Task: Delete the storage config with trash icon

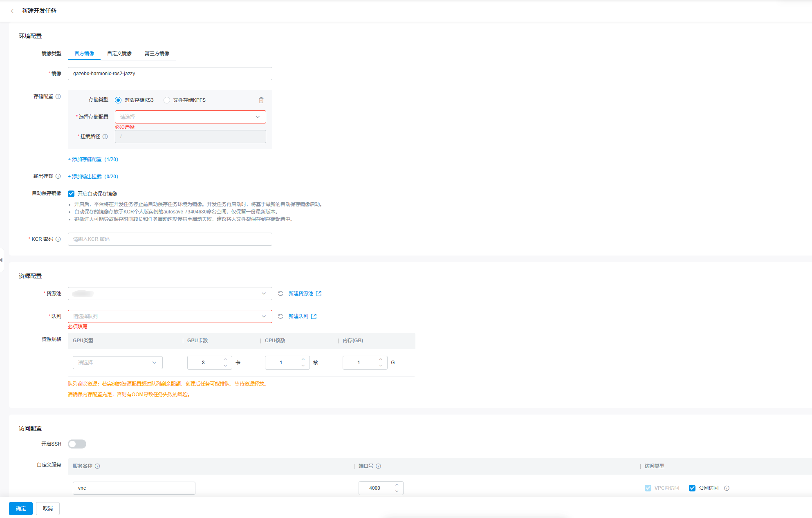Action: click(261, 100)
